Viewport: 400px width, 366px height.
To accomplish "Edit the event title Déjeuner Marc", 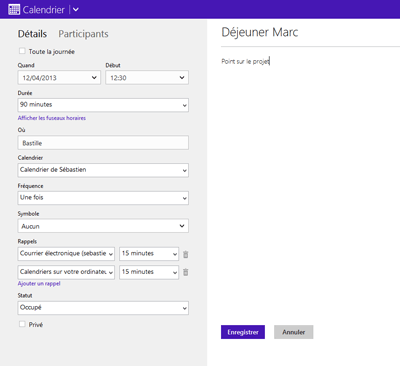I will [260, 32].
